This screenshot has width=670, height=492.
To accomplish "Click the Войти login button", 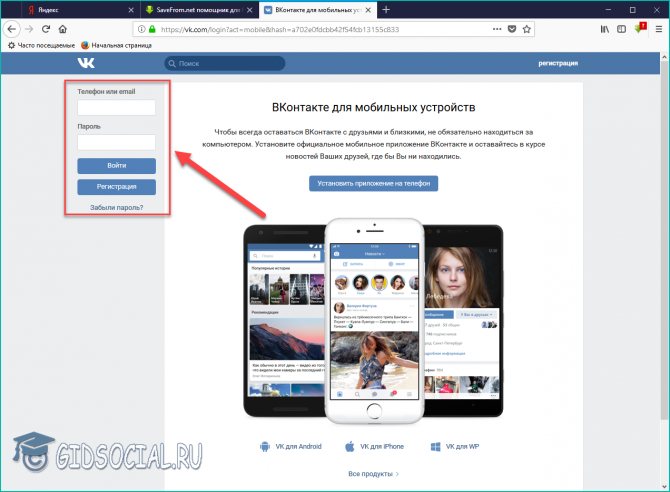I will click(x=117, y=166).
